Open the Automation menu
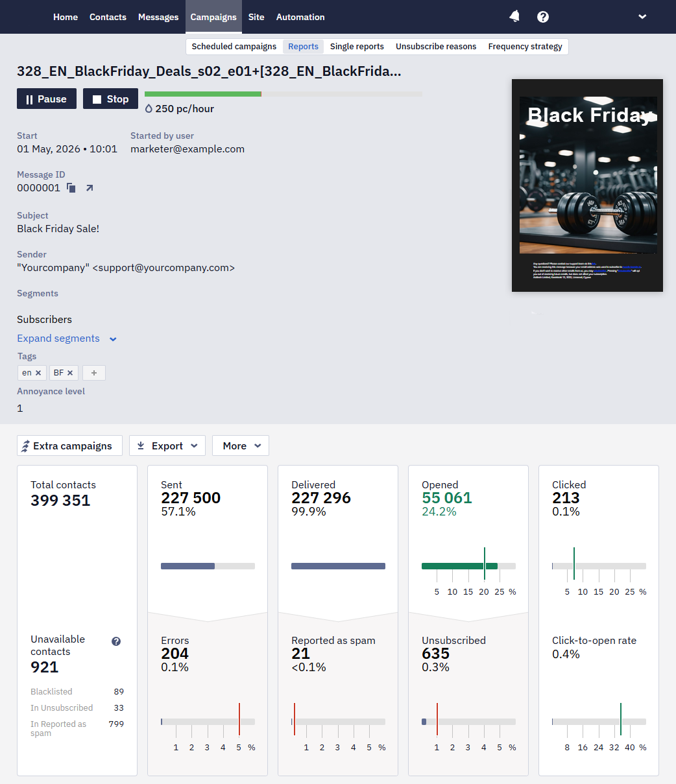 click(300, 17)
